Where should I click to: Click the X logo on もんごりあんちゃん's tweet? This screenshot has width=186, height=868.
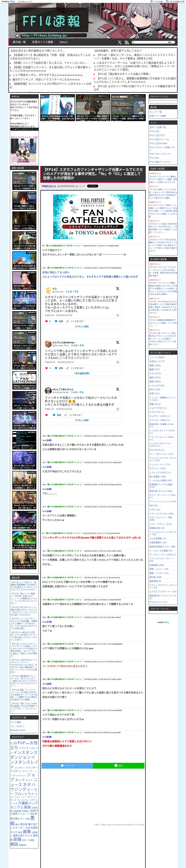(117, 389)
